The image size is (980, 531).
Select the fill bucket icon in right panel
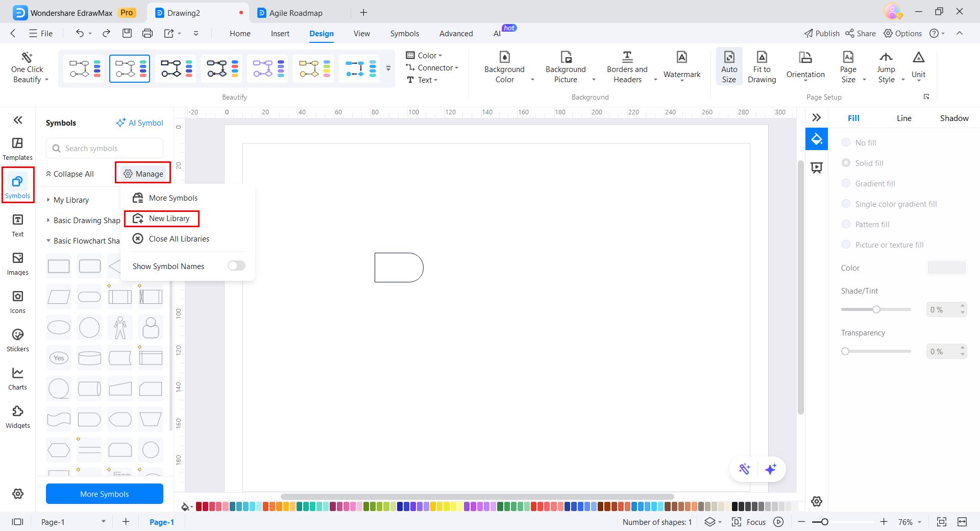(817, 139)
